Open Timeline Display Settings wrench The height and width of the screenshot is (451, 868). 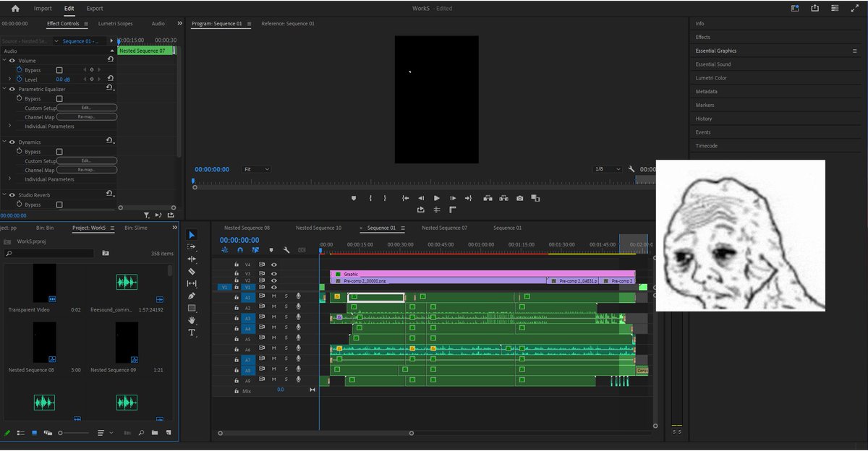(x=286, y=250)
